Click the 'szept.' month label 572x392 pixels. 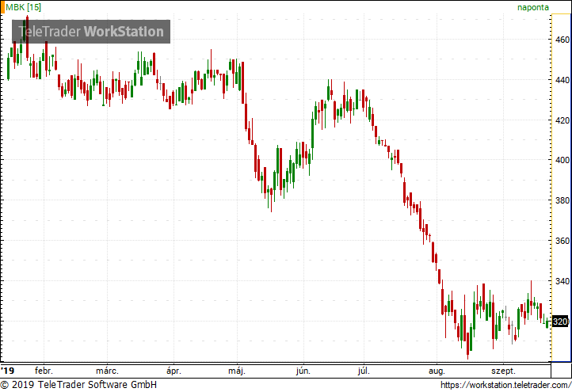[x=503, y=371]
